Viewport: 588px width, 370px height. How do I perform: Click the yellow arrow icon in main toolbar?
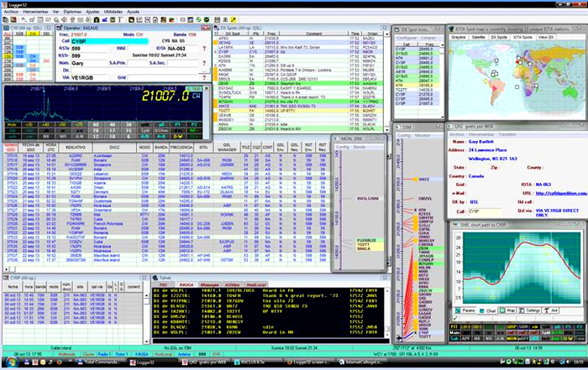(234, 20)
